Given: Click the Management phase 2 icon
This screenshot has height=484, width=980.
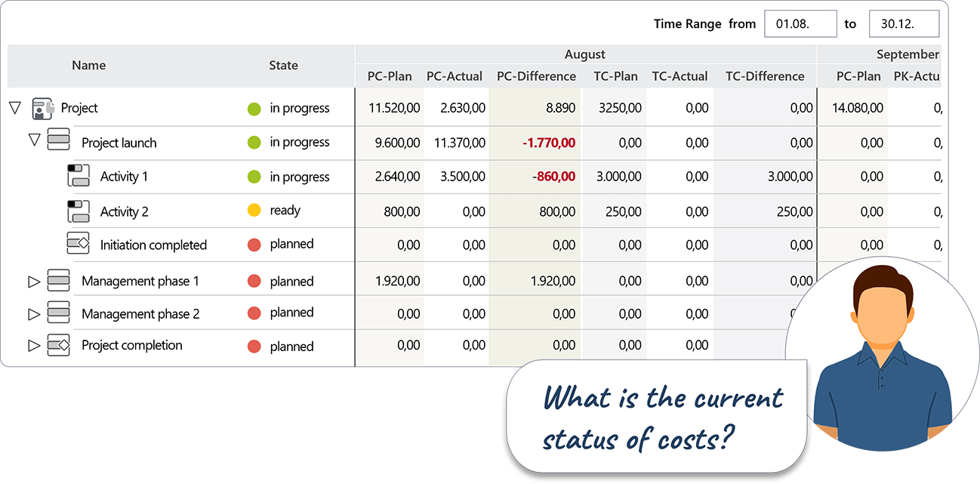Looking at the screenshot, I should tap(58, 313).
